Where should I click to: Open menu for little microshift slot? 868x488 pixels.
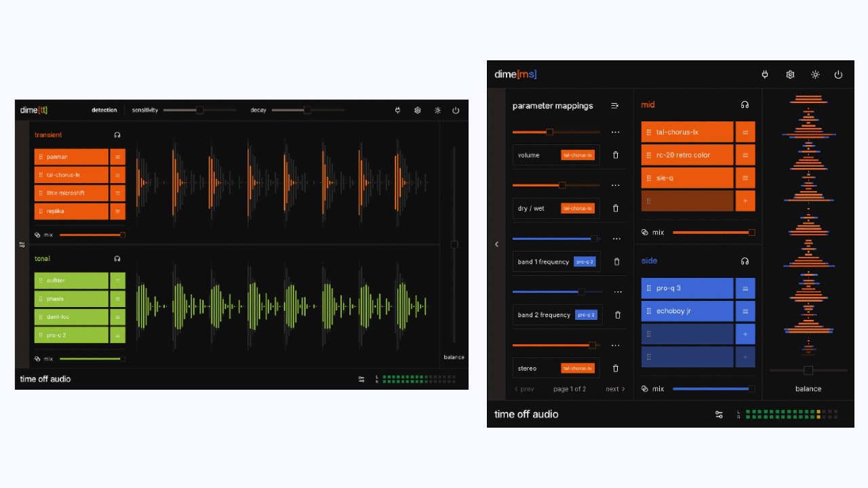click(117, 193)
